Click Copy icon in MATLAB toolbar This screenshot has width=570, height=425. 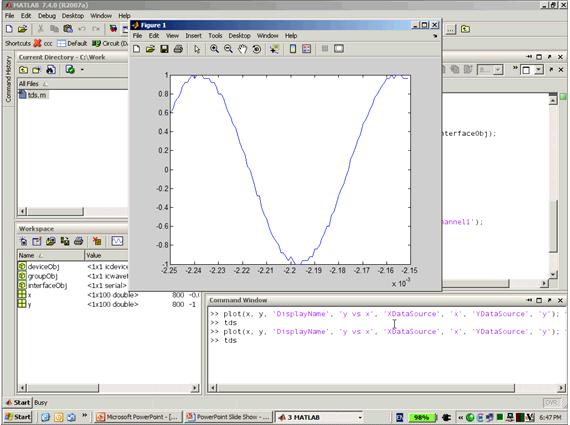coord(55,29)
